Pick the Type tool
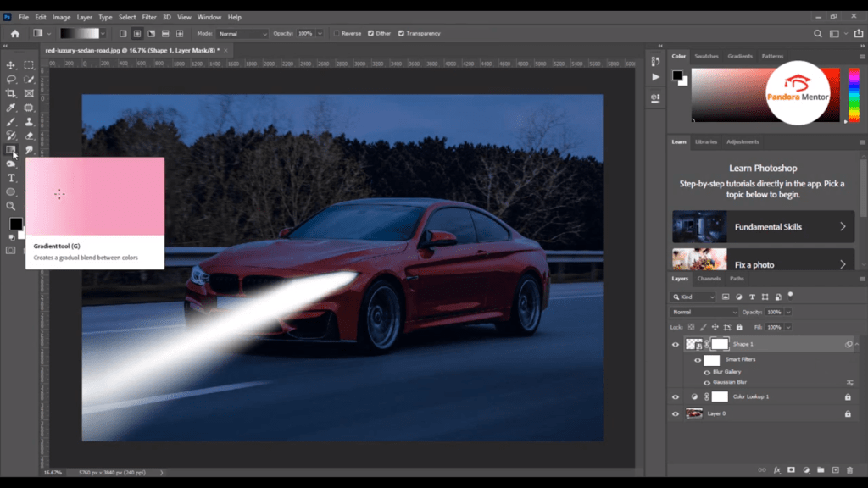 [11, 178]
